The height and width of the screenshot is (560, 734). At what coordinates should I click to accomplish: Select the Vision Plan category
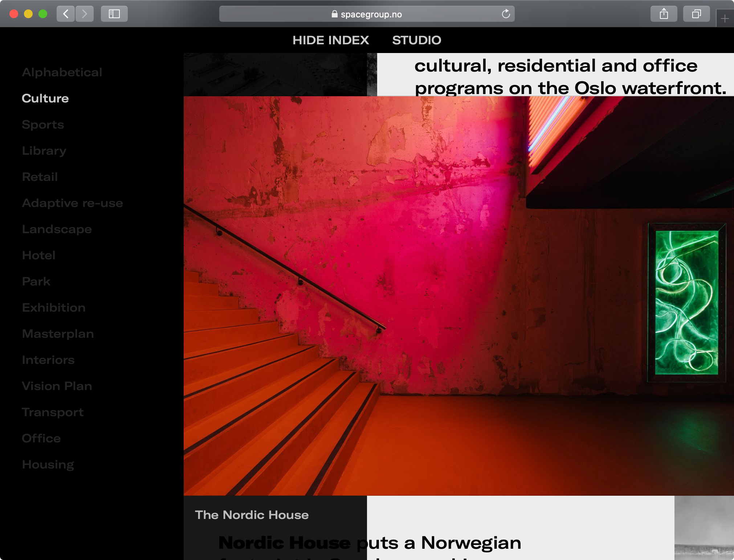pos(57,386)
